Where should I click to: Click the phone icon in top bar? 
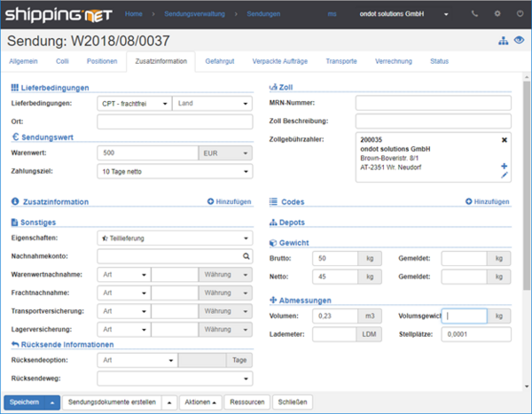pyautogui.click(x=475, y=14)
